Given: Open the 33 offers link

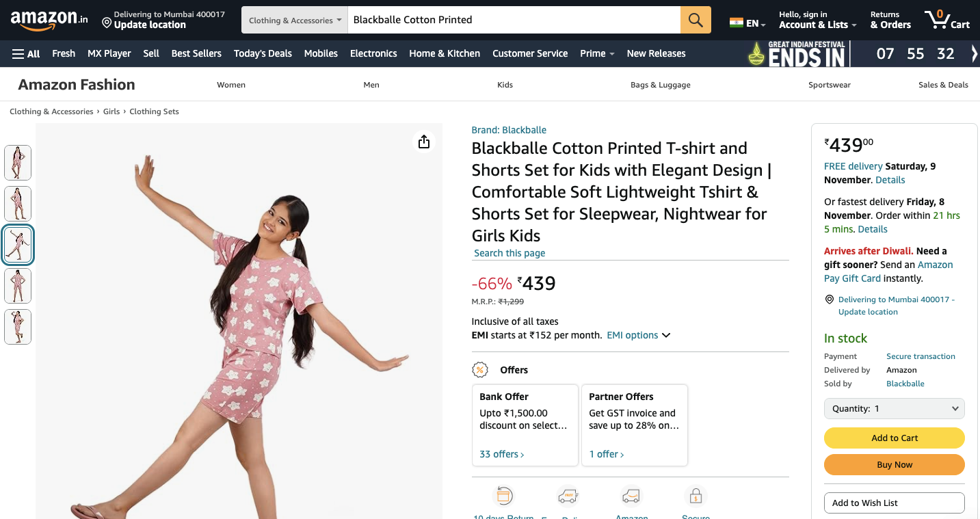Looking at the screenshot, I should click(x=502, y=454).
